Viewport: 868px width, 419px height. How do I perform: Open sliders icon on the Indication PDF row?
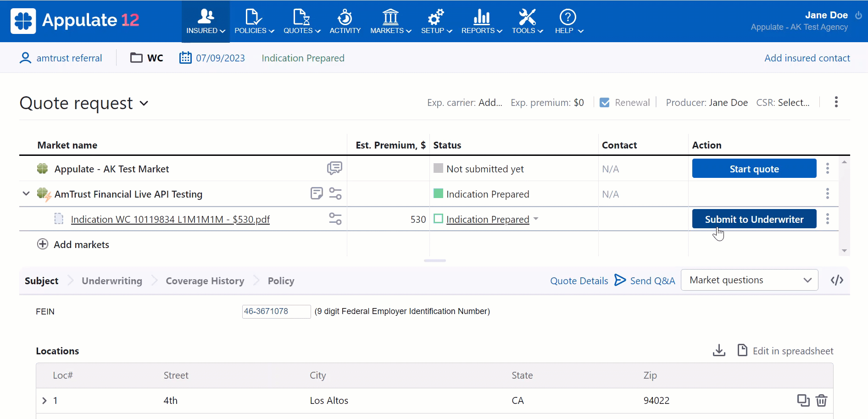coord(335,219)
